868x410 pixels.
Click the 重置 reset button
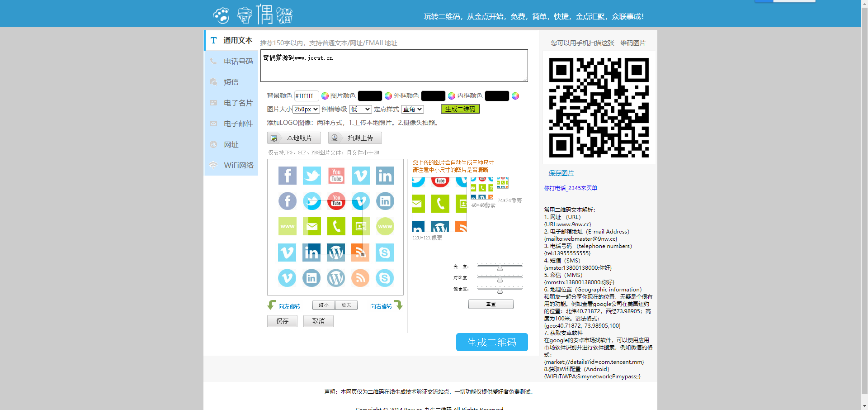tap(491, 304)
